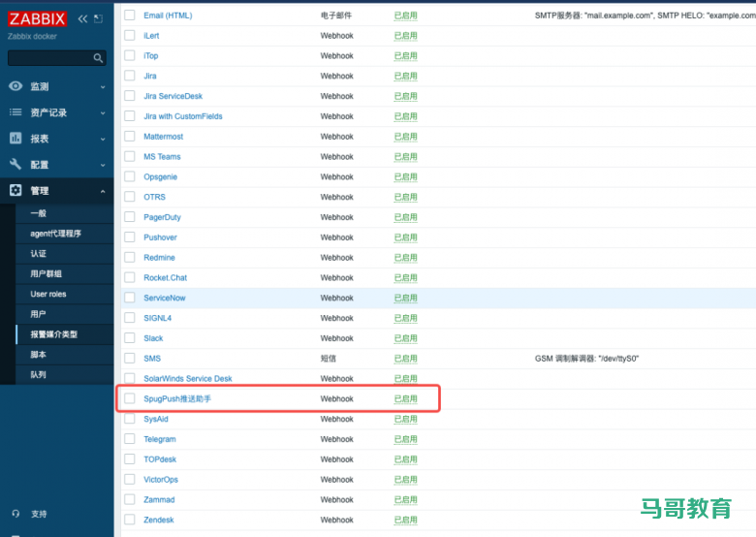Select the Slack row checkbox
Viewport: 756px width, 537px height.
click(x=130, y=338)
